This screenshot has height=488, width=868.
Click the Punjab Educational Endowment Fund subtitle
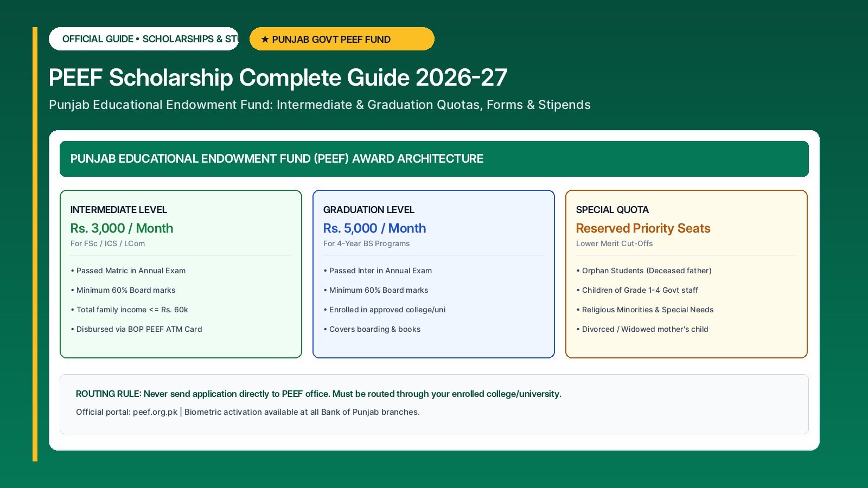320,105
